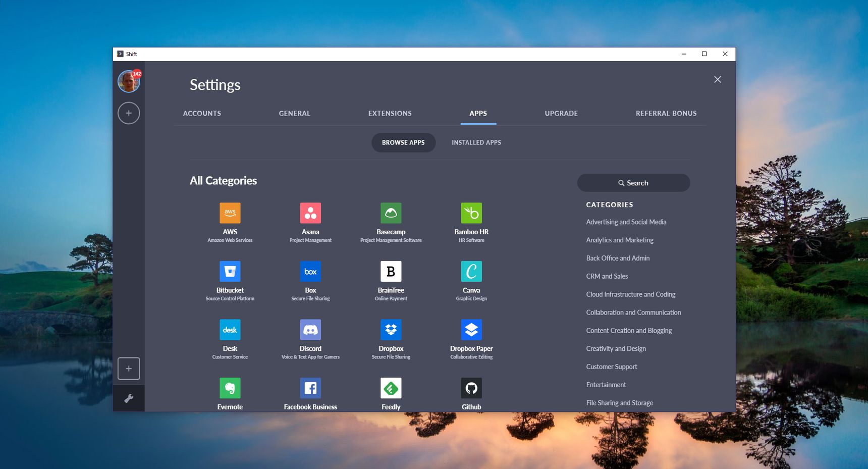
Task: Add the Bamboo HR app icon
Action: pyautogui.click(x=471, y=213)
